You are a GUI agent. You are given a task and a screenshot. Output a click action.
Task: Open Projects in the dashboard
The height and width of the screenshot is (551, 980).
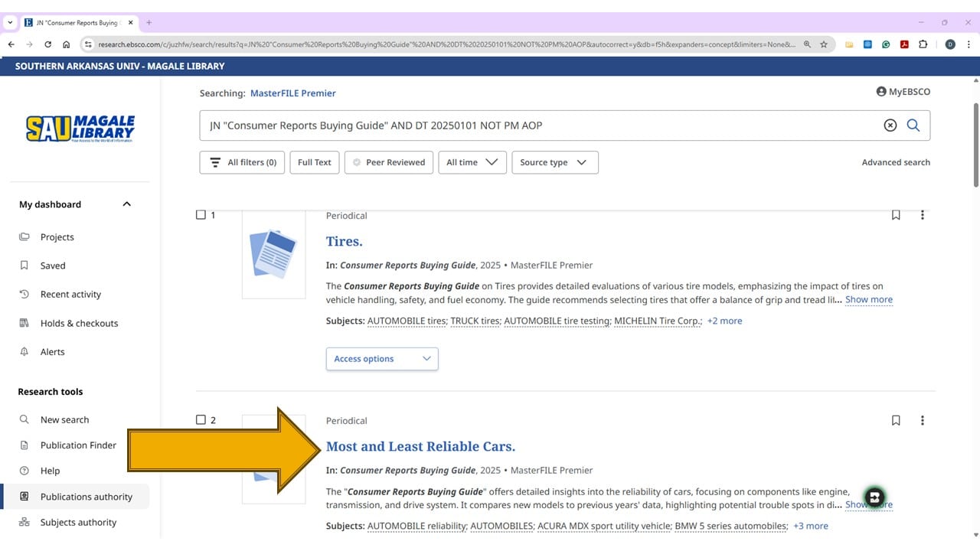point(57,237)
